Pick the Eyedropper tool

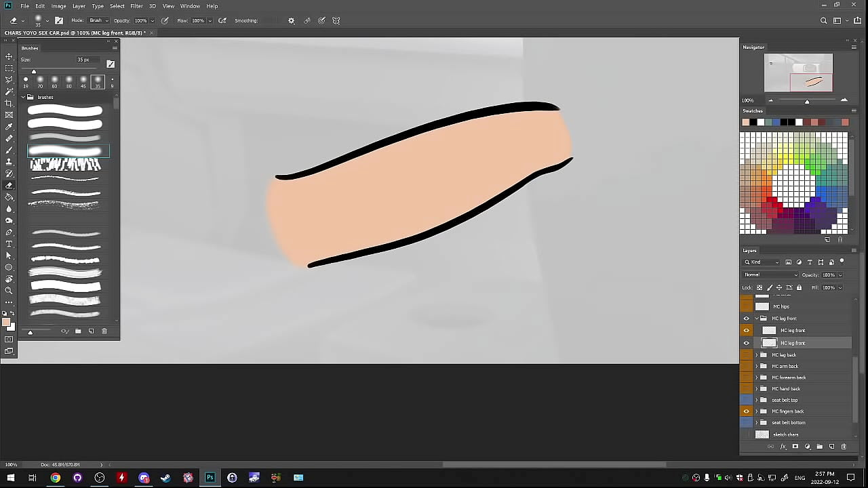click(x=9, y=127)
